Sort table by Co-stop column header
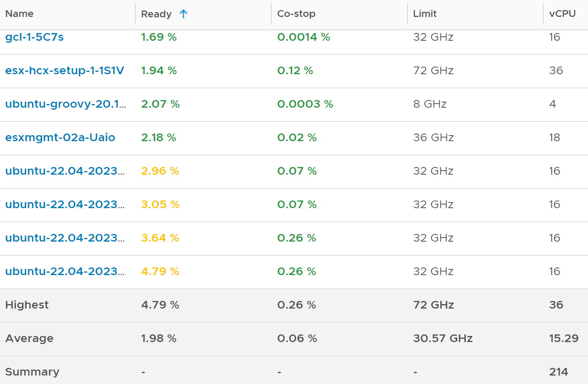This screenshot has height=384, width=588. [296, 14]
